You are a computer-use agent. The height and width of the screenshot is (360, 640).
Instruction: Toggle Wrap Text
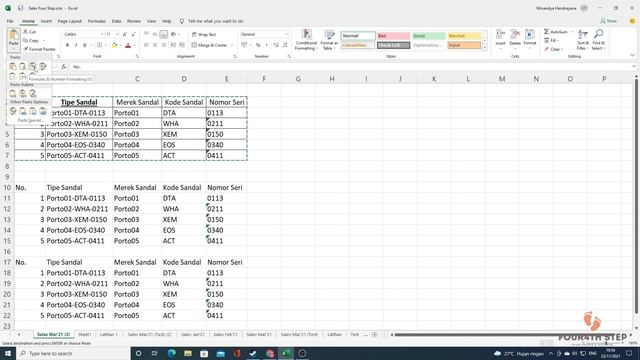point(204,35)
